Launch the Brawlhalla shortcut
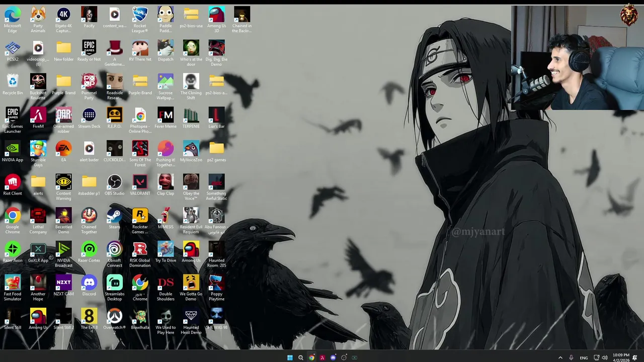 pos(140,319)
